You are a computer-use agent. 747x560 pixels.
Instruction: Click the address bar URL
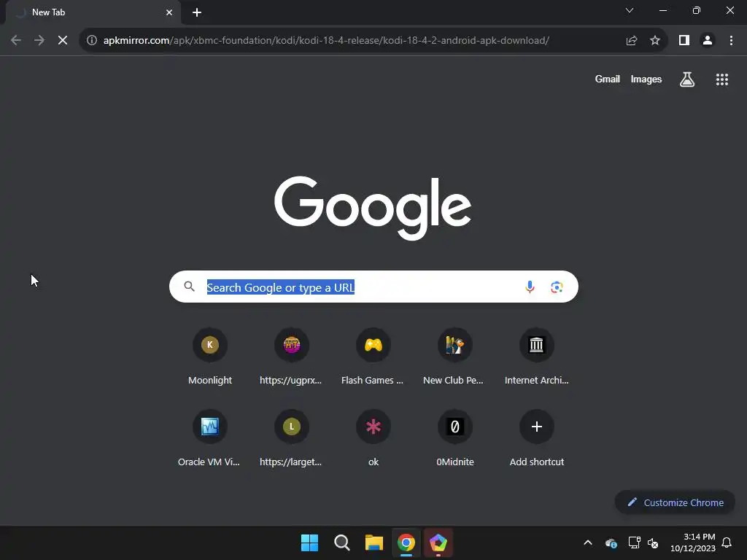[326, 41]
